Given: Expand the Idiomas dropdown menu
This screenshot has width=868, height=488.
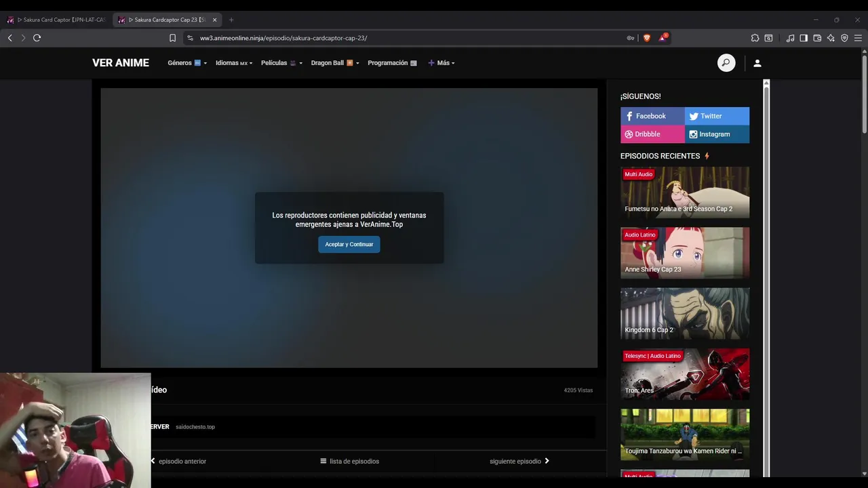Looking at the screenshot, I should click(x=234, y=63).
